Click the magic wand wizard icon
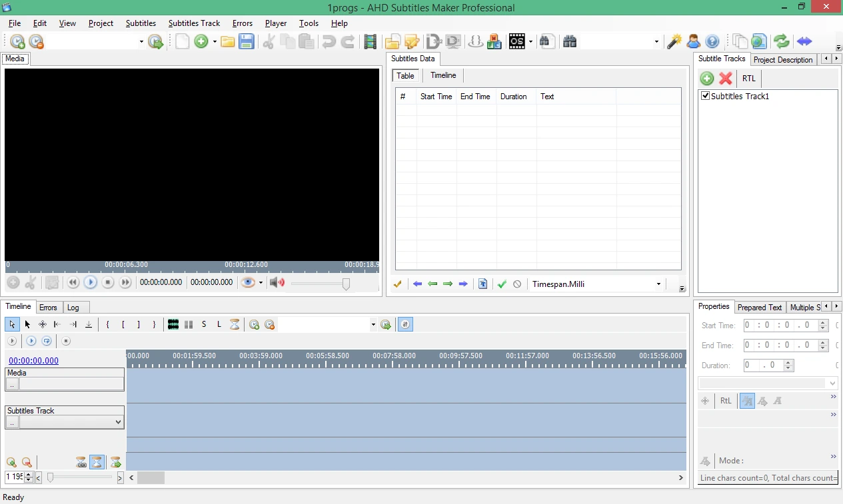 coord(674,41)
